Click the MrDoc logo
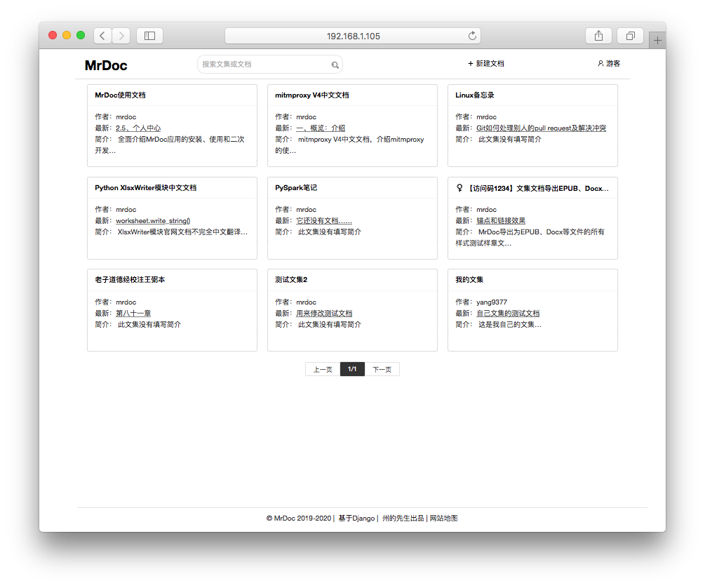This screenshot has width=705, height=588. point(106,65)
